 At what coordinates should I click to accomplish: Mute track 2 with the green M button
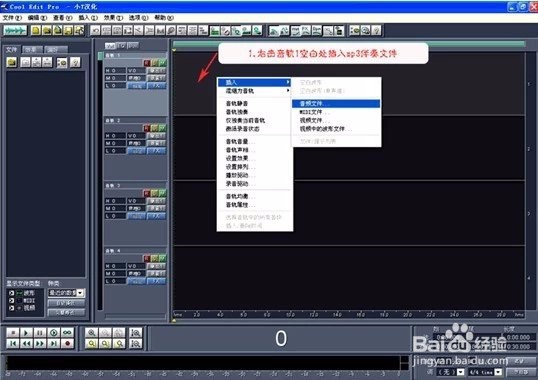point(163,128)
